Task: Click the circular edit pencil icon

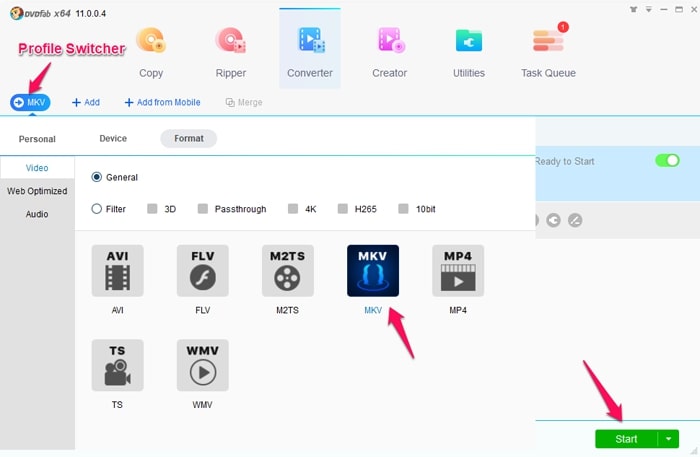Action: point(575,220)
